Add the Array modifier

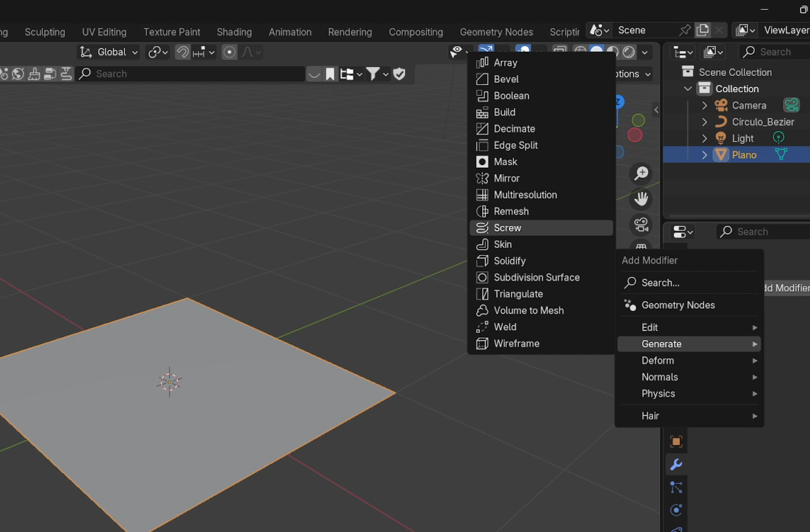point(541,63)
